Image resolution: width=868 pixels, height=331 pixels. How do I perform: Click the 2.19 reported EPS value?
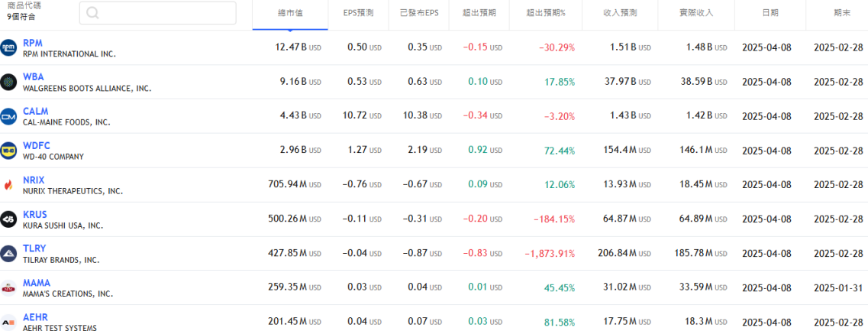point(425,151)
